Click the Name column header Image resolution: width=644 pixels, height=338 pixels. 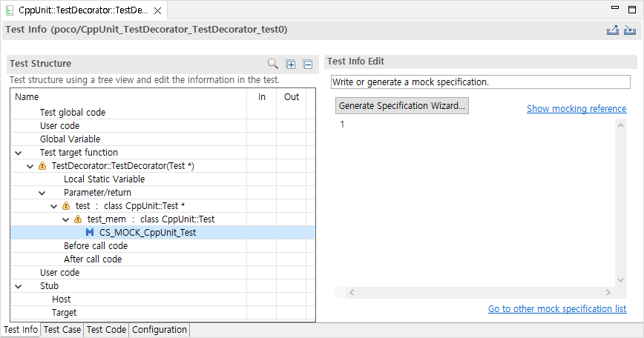[128, 97]
